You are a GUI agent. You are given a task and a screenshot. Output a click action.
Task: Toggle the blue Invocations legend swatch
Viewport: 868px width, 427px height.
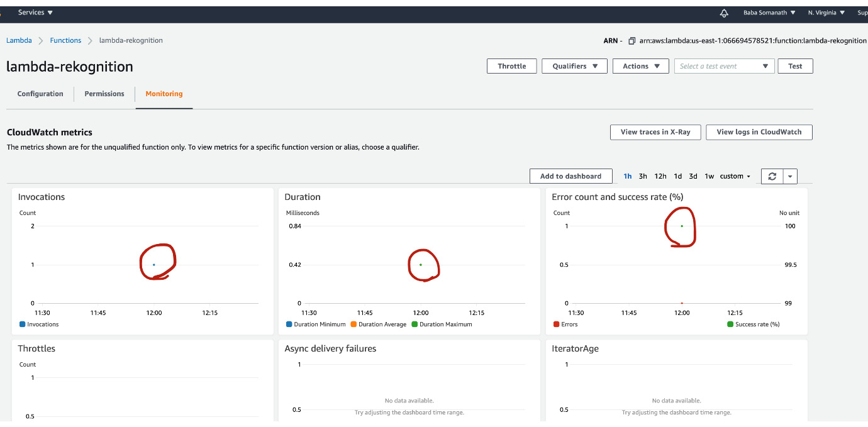(22, 324)
